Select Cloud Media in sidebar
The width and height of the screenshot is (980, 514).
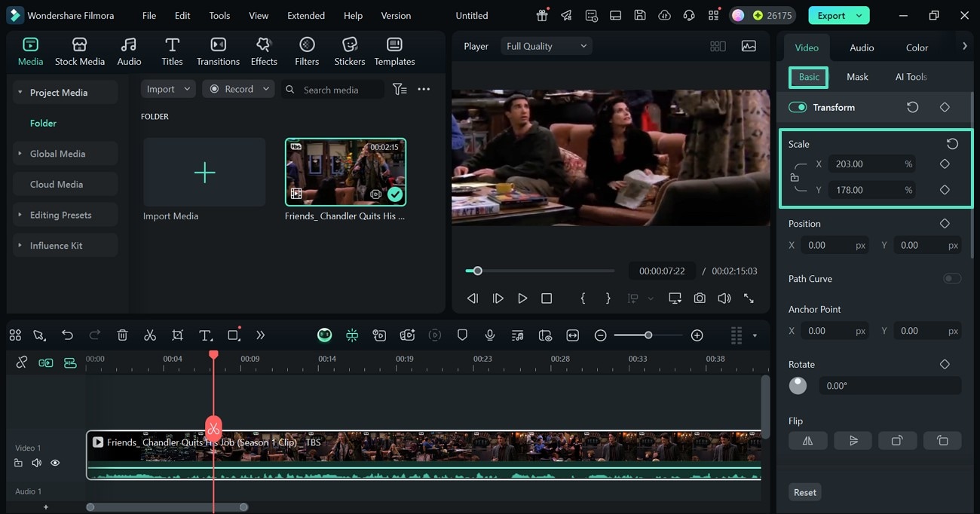[x=65, y=184]
